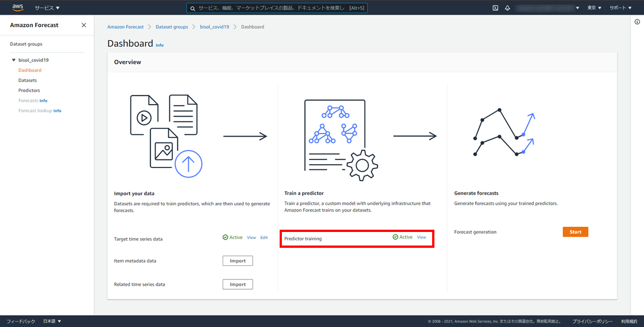
Task: Click Edit link for Target time series
Action: 264,238
